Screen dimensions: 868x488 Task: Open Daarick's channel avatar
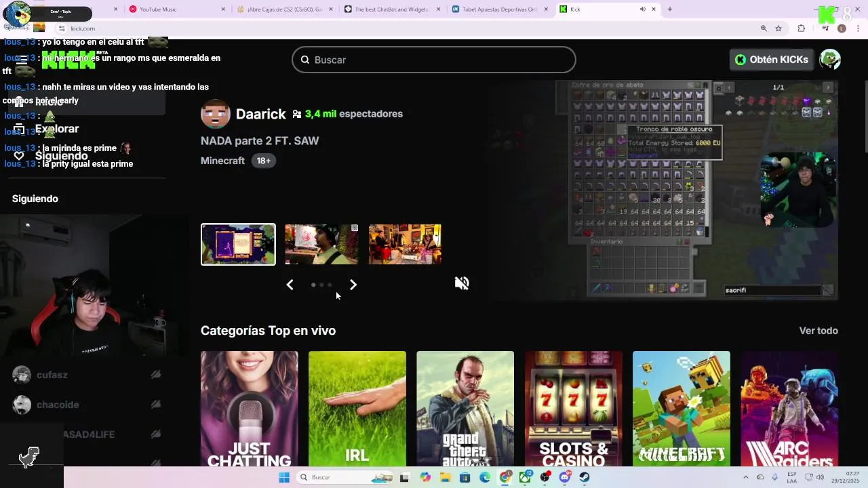(216, 114)
